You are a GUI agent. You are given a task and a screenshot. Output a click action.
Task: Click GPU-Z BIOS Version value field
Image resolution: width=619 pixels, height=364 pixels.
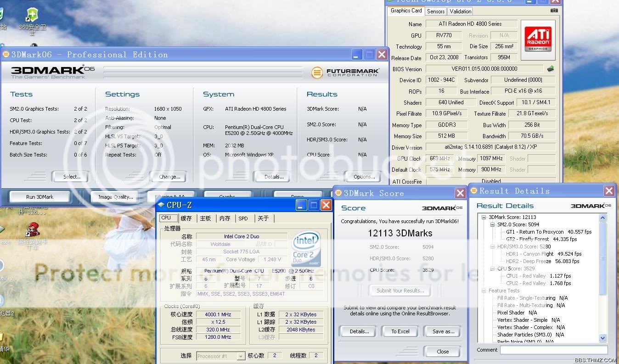tap(484, 69)
